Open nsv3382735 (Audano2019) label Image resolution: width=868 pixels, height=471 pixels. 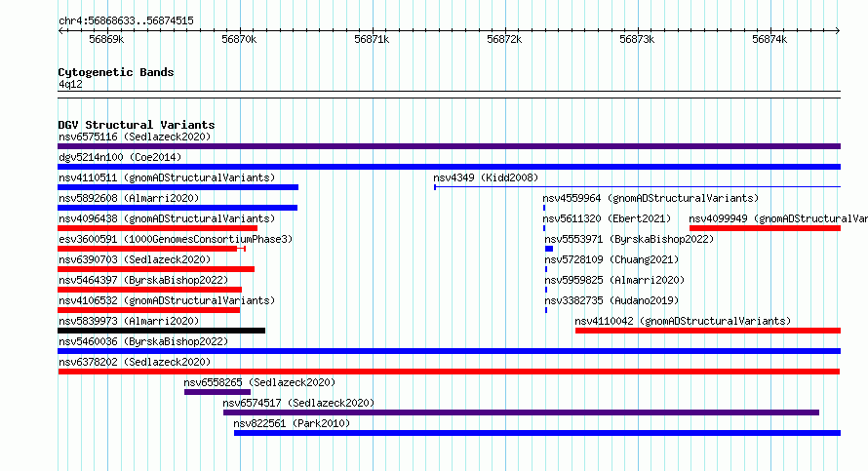click(x=612, y=300)
